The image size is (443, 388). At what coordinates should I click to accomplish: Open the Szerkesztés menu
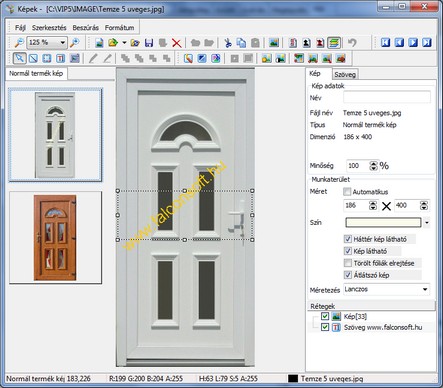49,28
